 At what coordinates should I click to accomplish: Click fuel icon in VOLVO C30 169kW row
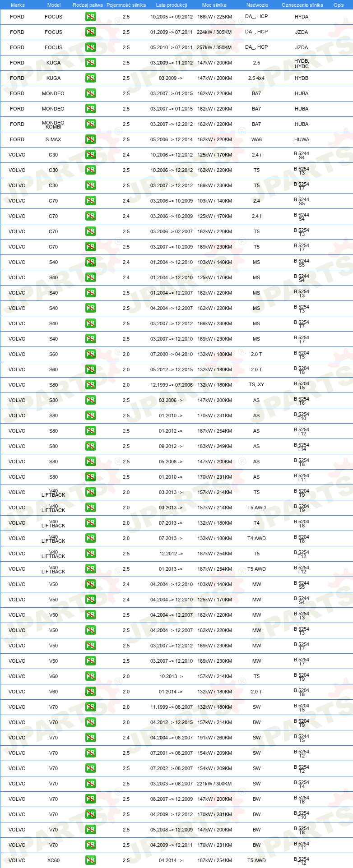point(90,185)
